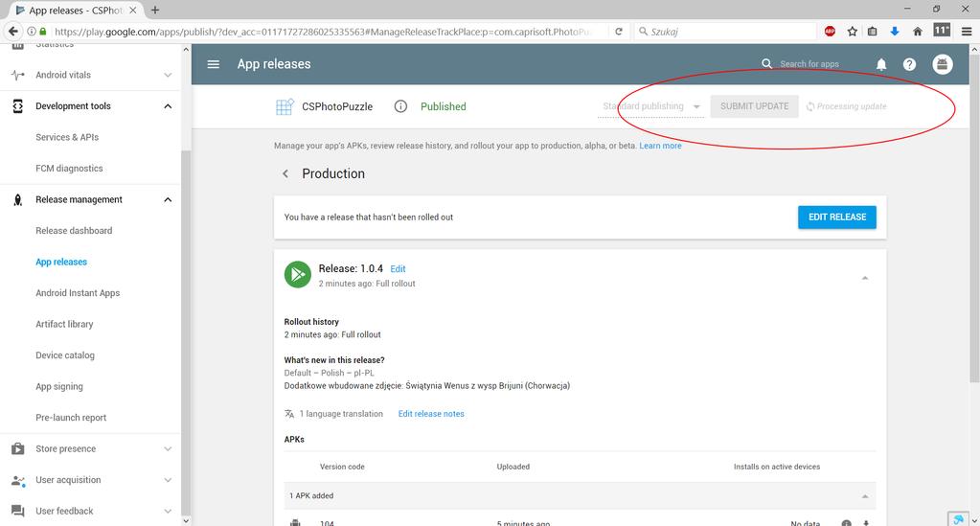
Task: Click the EDIT RELEASE button
Action: [x=837, y=217]
